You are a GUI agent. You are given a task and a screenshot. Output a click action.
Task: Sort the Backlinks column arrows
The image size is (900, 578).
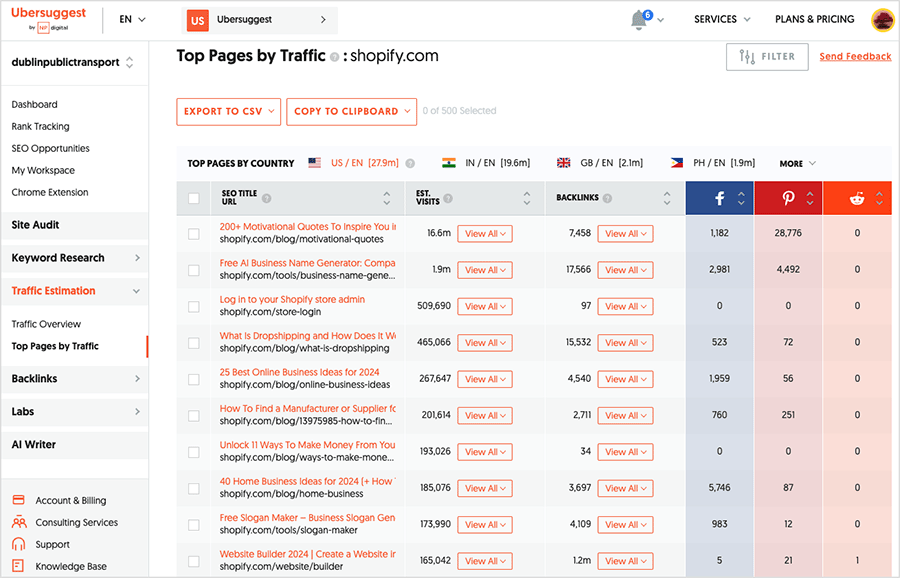[667, 198]
